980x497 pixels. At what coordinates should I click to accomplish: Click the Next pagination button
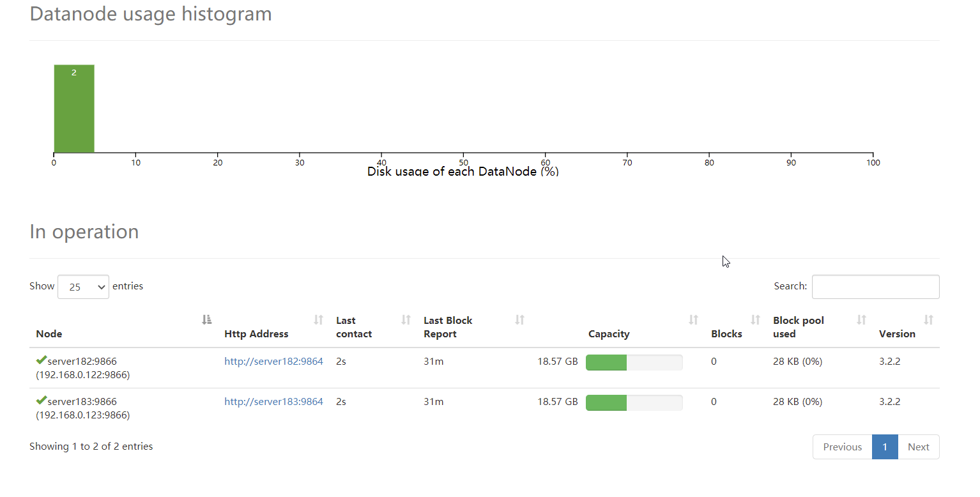918,447
